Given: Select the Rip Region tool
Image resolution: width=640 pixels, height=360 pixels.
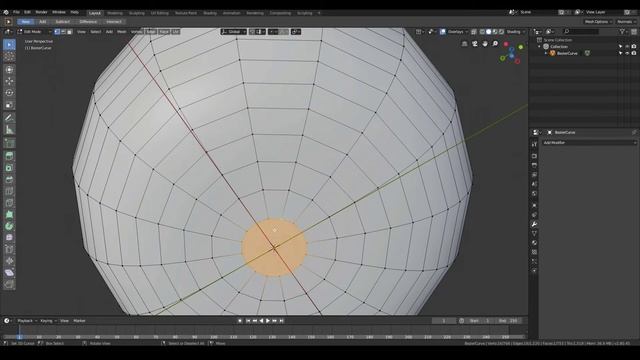Looking at the screenshot, I should pos(9,284).
